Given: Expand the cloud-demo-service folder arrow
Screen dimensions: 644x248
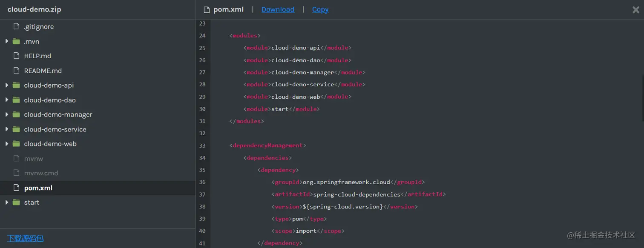Looking at the screenshot, I should point(7,129).
